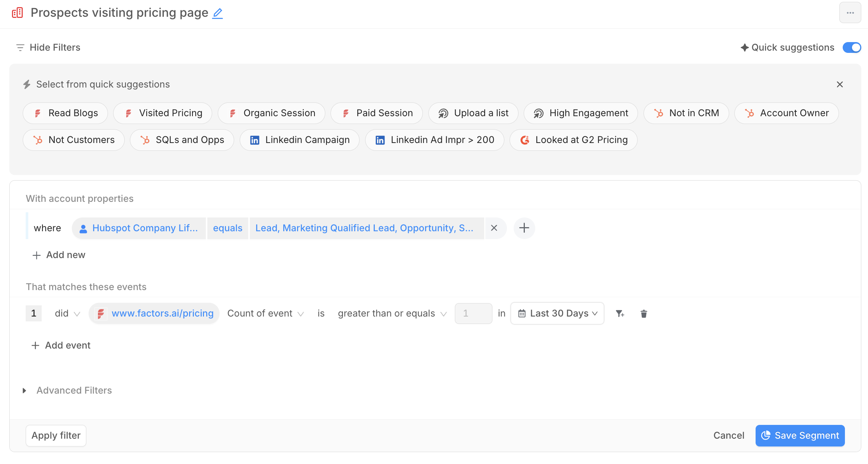Add event filter with funnel plus icon
This screenshot has height=464, width=868.
pos(620,314)
